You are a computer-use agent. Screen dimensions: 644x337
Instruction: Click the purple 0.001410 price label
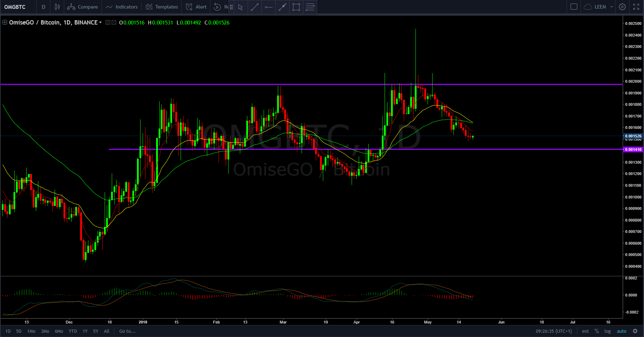coord(633,150)
